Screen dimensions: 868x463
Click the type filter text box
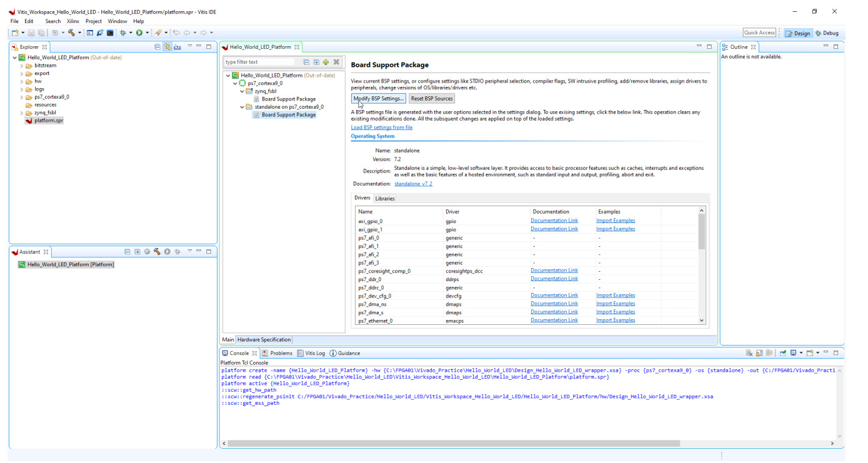(x=260, y=62)
